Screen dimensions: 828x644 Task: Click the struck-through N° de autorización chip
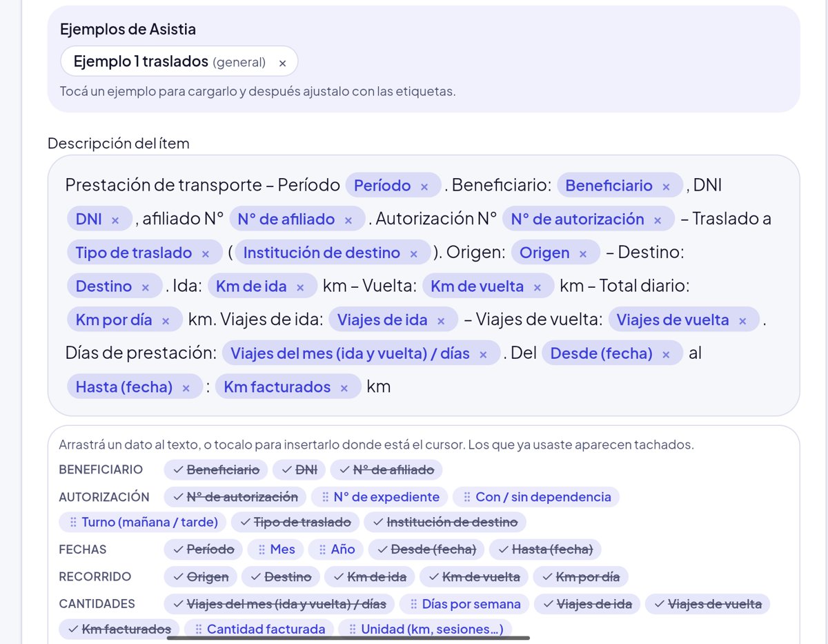tap(235, 497)
